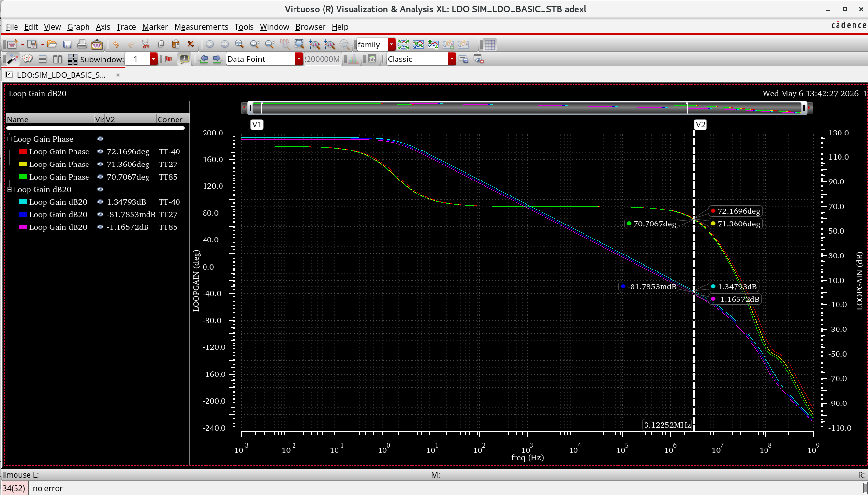Move to the previous data point arrow
This screenshot has width=868, height=495.
[204, 59]
